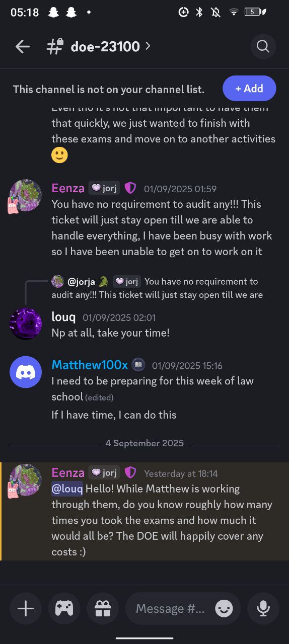Open Eenza's avatar on the 01:59 message
Viewport: 289px width, 644px height.
[x=25, y=196]
